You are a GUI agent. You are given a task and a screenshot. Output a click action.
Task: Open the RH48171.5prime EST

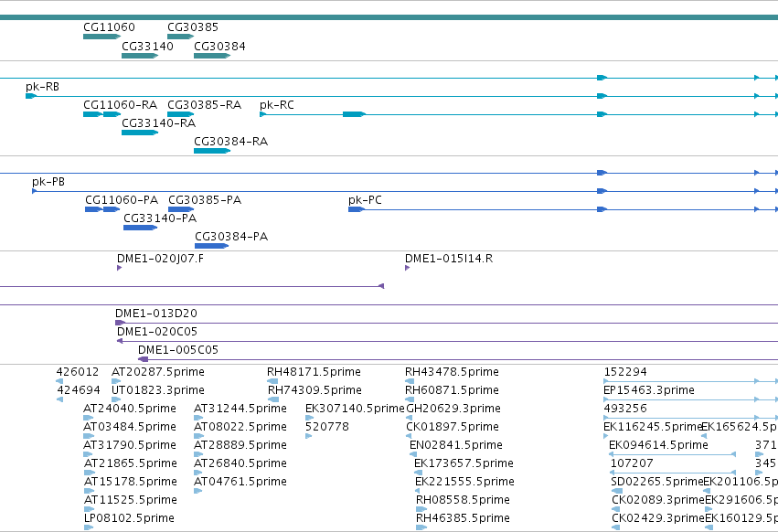pyautogui.click(x=314, y=372)
